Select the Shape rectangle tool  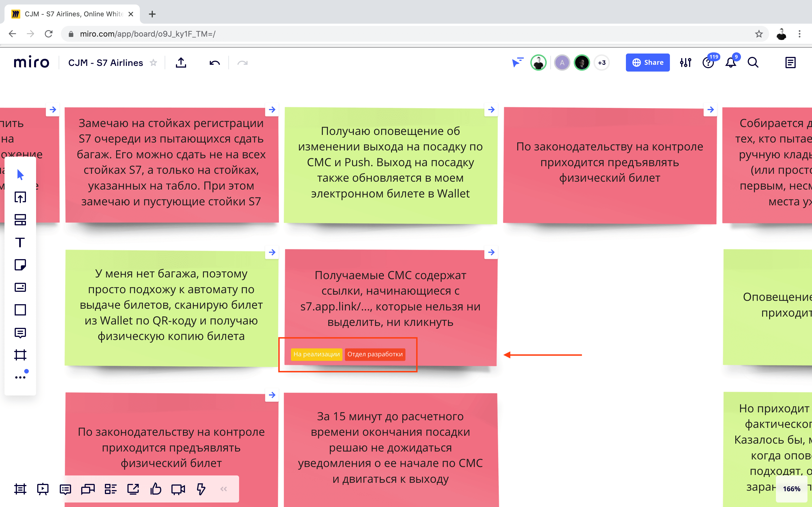coord(20,310)
